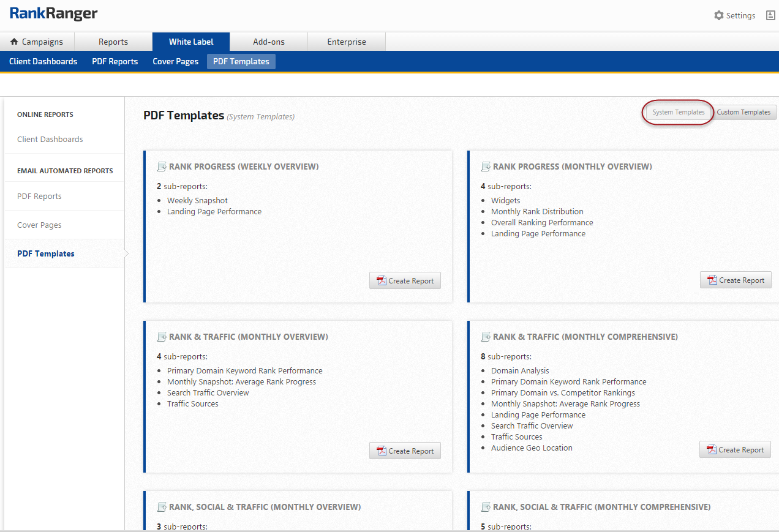
Task: Create Report for Rank & Traffic Monthly Comprehensive
Action: (x=735, y=450)
